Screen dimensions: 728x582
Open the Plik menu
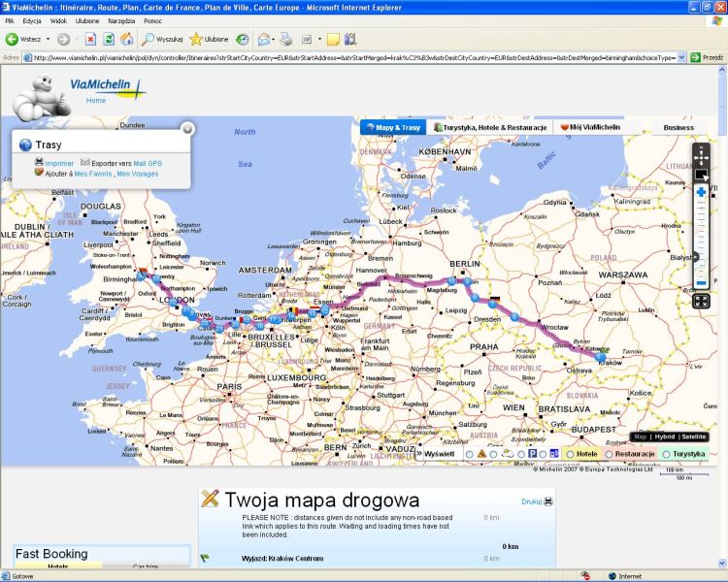point(10,21)
